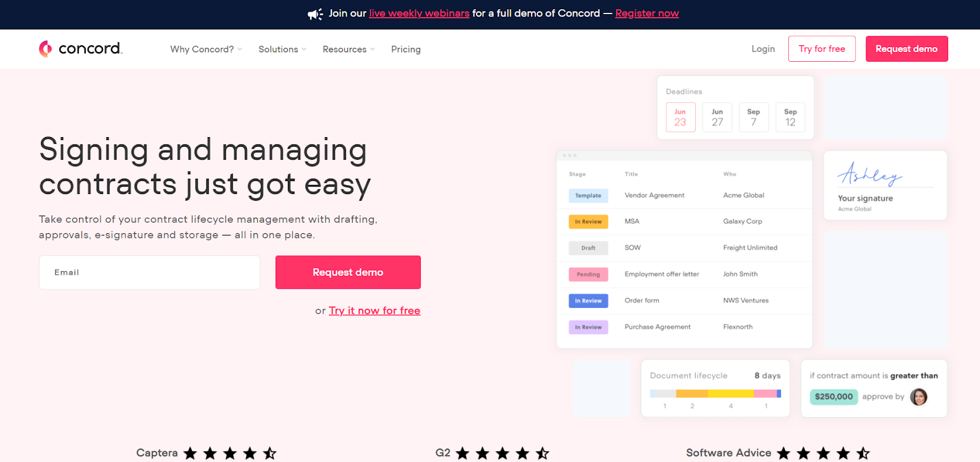
Task: Click the Who column header
Action: click(x=729, y=174)
